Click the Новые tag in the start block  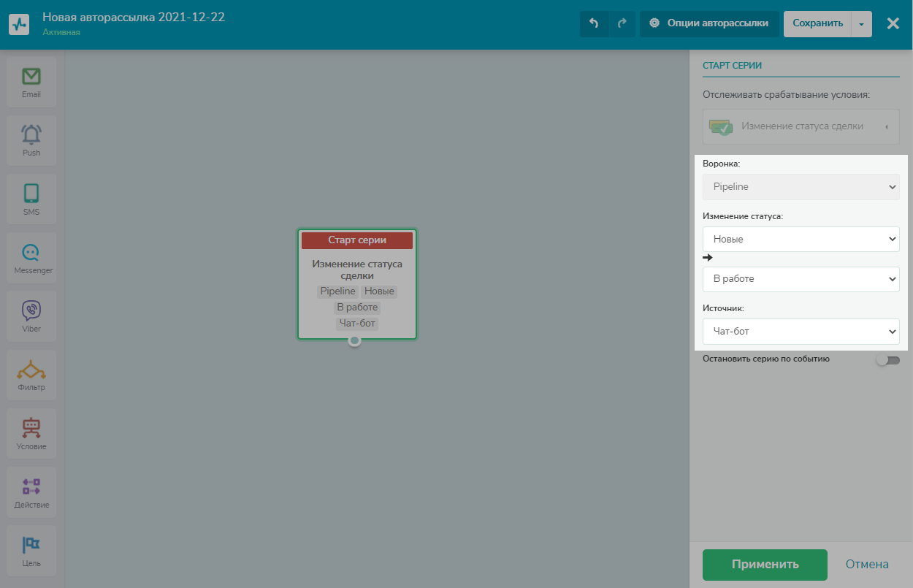[x=379, y=291]
